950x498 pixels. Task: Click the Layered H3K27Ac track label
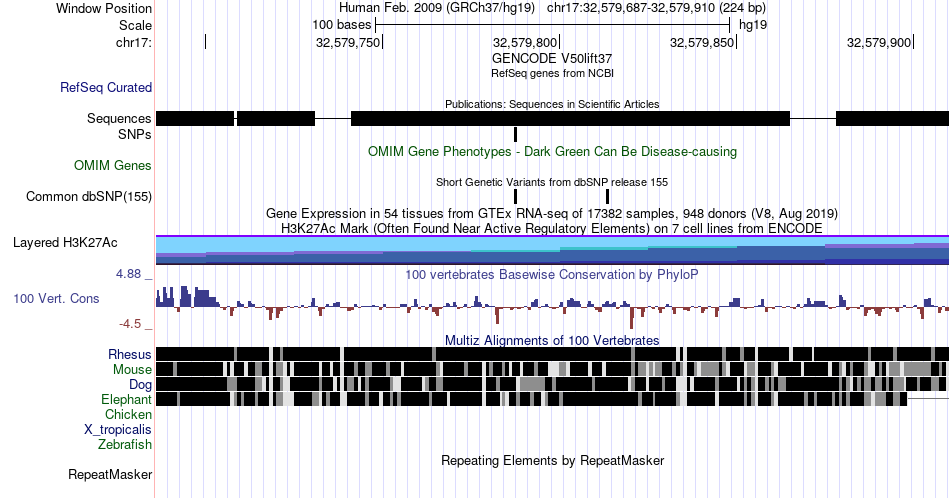(65, 242)
